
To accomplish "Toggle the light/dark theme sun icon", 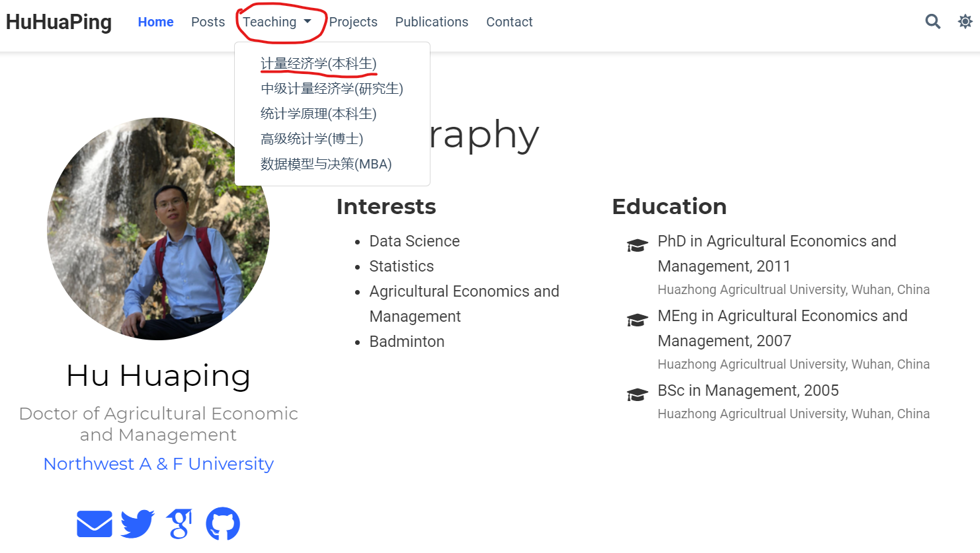I will [x=965, y=22].
